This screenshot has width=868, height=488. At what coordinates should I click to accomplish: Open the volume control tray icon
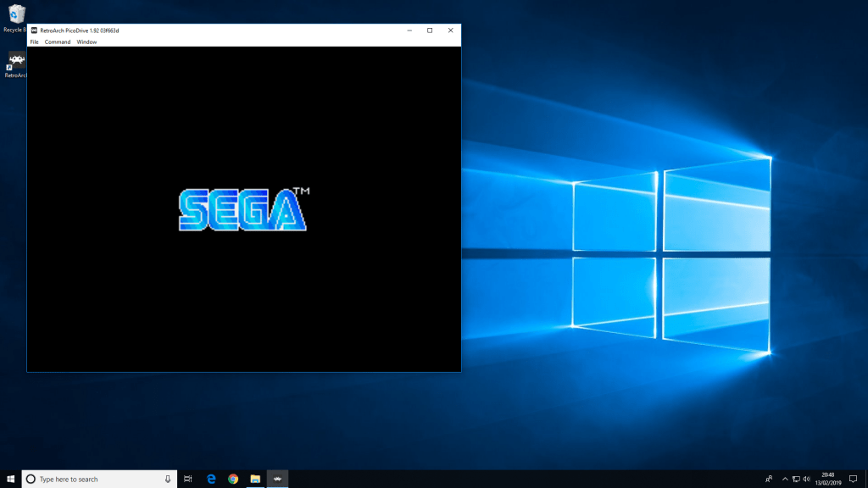pyautogui.click(x=807, y=480)
